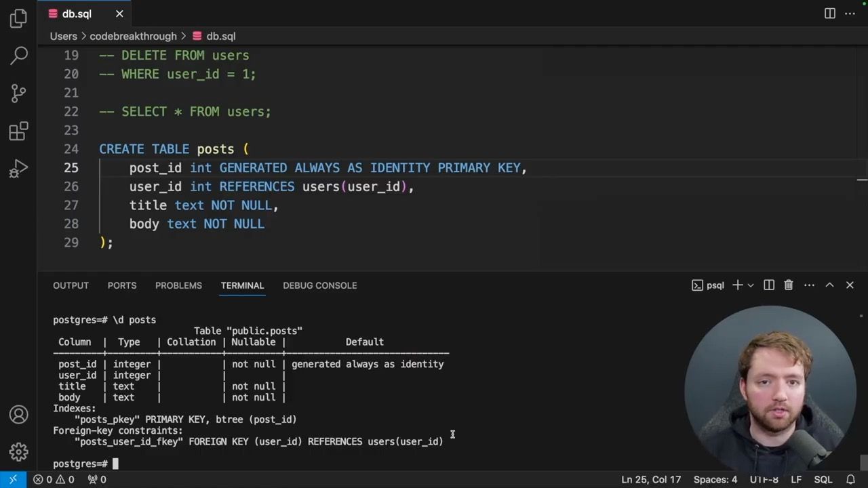Close the bottom panel

(x=850, y=285)
